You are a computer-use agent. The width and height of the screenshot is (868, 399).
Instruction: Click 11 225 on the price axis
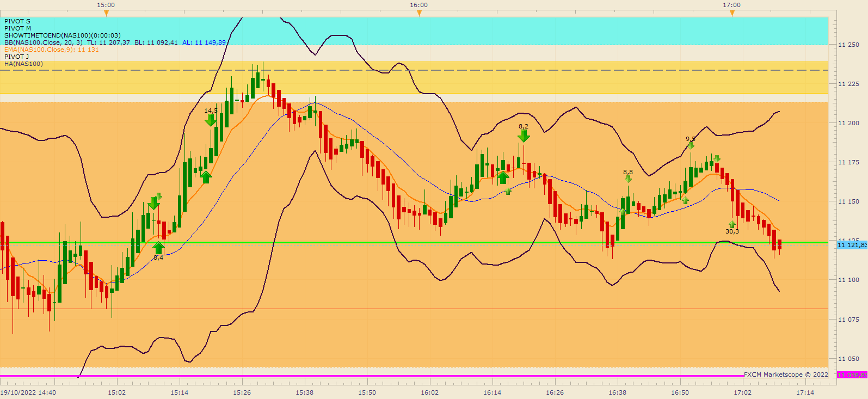(x=849, y=84)
